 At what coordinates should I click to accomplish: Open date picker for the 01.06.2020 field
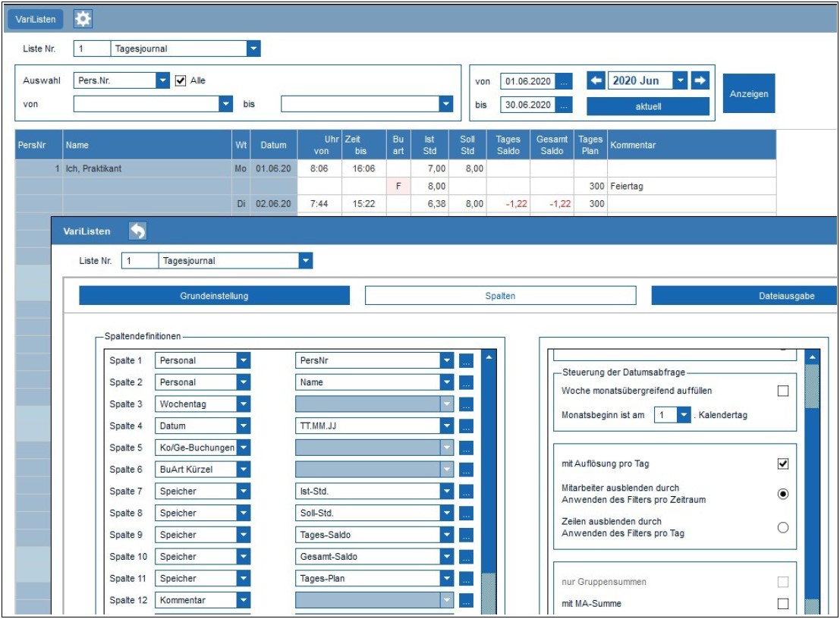(x=564, y=82)
